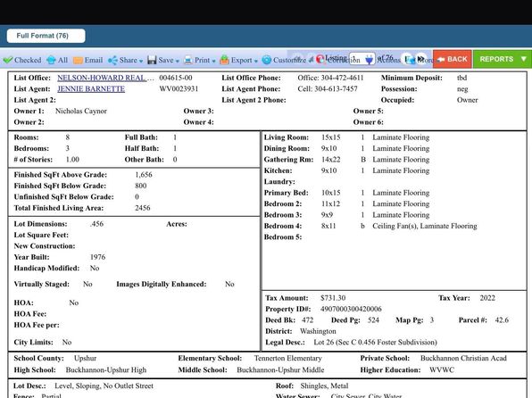Click the All house icon
Image resolution: width=532 pixels, height=398 pixels.
point(51,60)
